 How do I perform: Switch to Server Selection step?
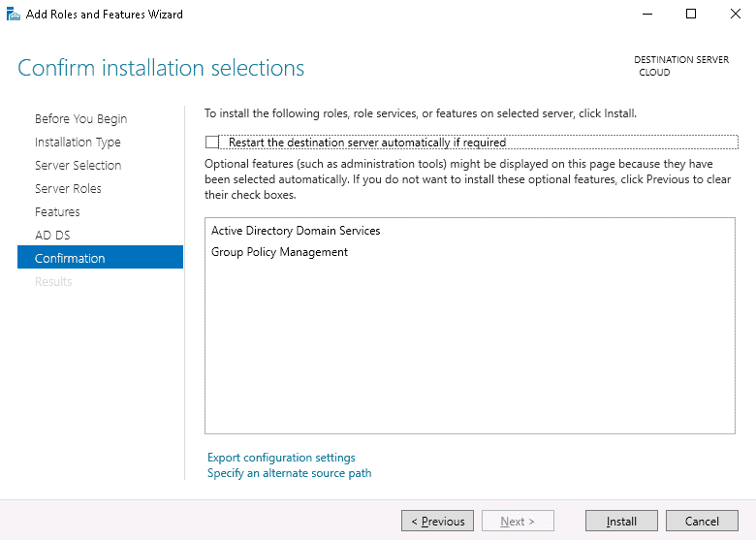[x=79, y=166]
